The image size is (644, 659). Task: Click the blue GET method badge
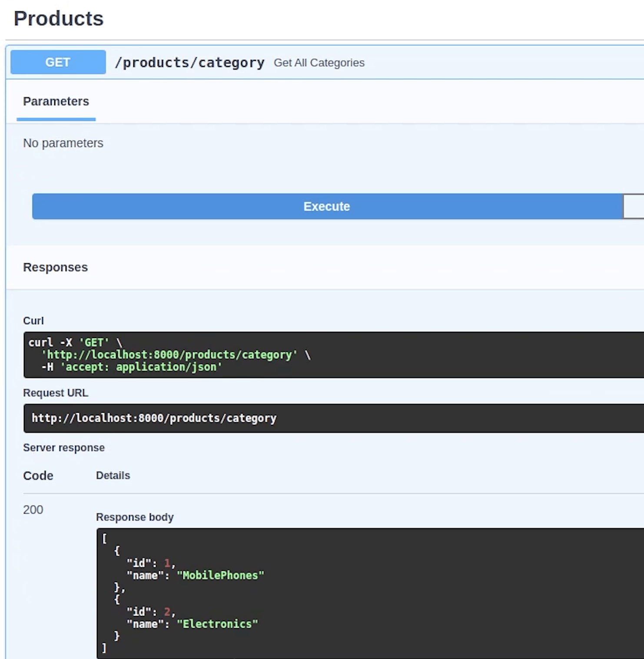[x=58, y=62]
